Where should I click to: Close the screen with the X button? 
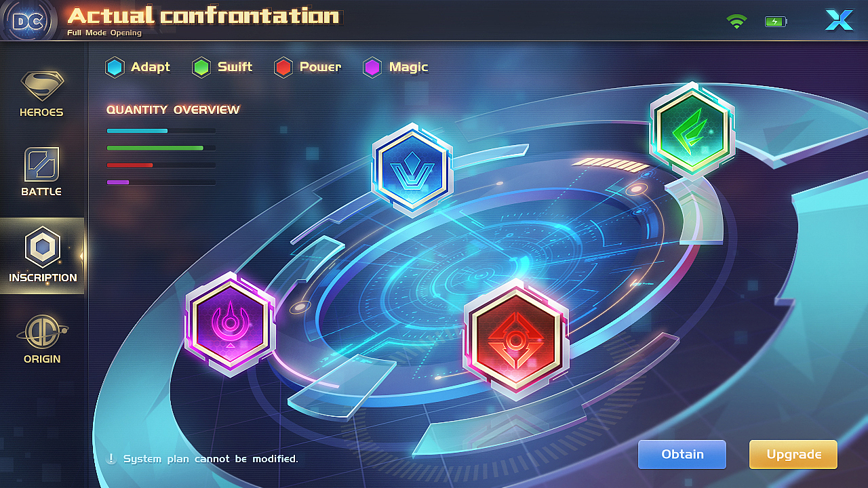point(839,20)
